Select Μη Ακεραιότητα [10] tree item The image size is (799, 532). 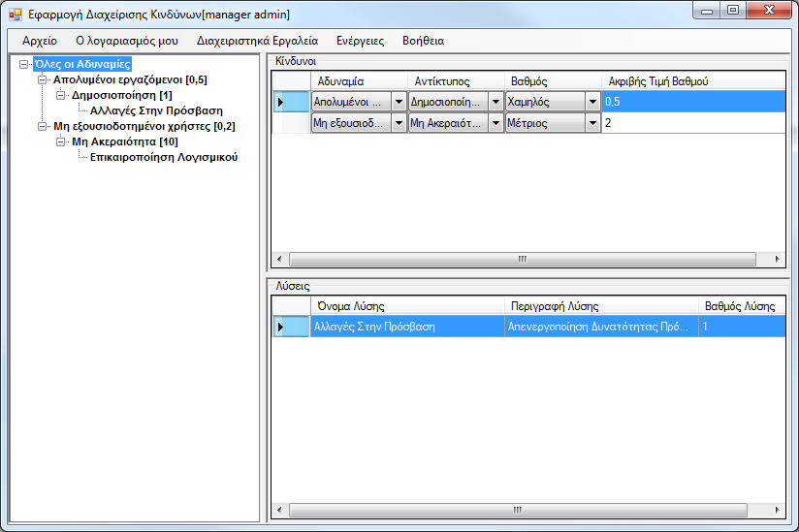[x=125, y=141]
